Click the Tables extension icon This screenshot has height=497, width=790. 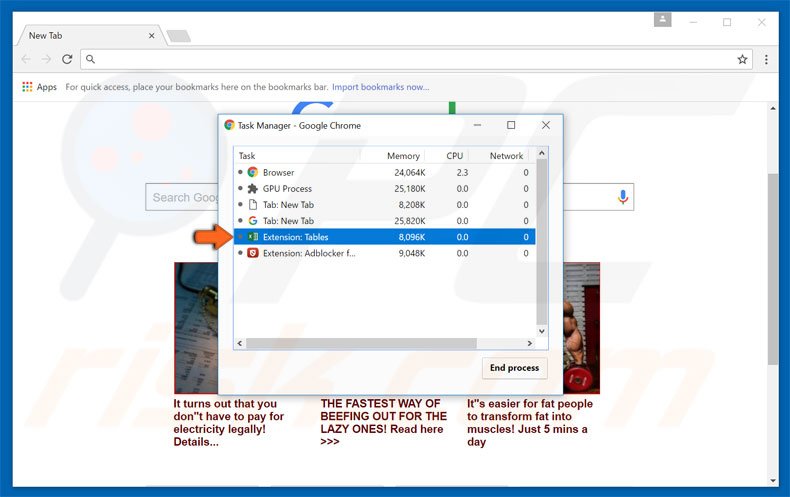[253, 237]
